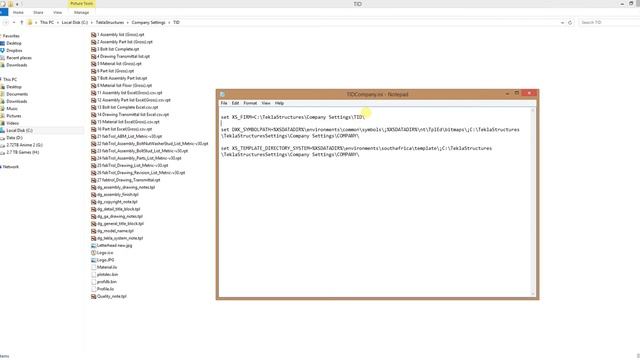Image resolution: width=640 pixels, height=360 pixels.
Task: Select dg_detail_title_block.tpl file name
Action: pyautogui.click(x=118, y=209)
